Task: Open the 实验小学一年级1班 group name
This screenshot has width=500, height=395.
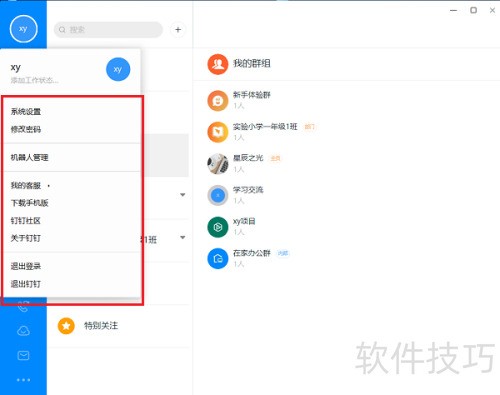Action: [265, 127]
